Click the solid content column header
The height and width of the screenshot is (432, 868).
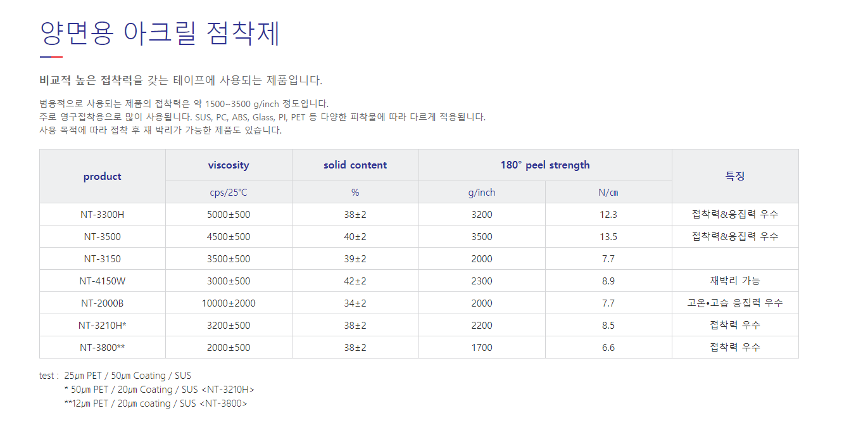pyautogui.click(x=355, y=165)
